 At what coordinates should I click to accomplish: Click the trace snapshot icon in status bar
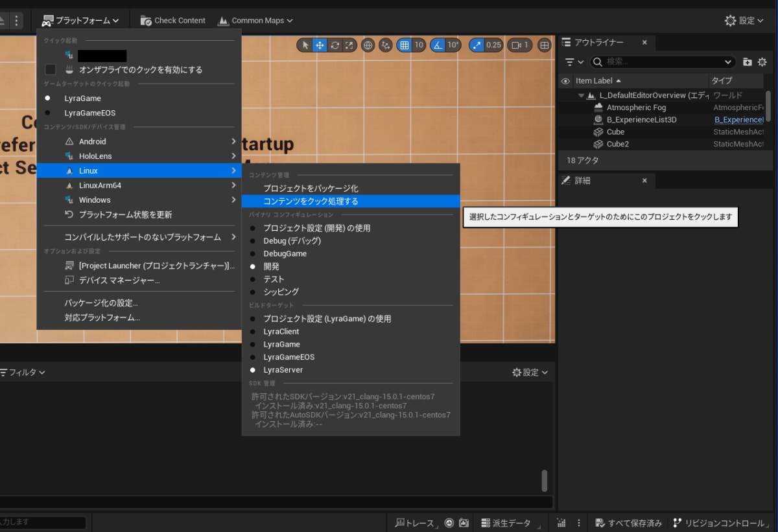(x=464, y=523)
